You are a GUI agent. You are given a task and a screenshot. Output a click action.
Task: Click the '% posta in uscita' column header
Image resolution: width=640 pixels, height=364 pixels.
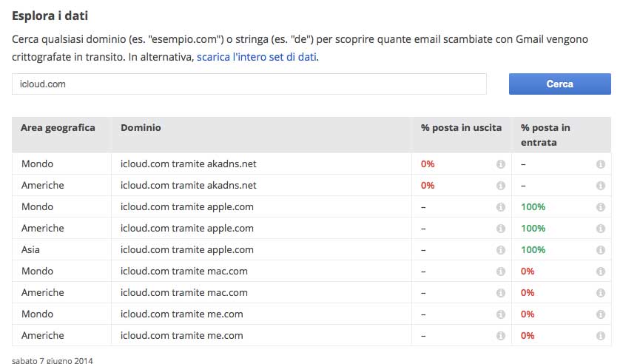461,128
